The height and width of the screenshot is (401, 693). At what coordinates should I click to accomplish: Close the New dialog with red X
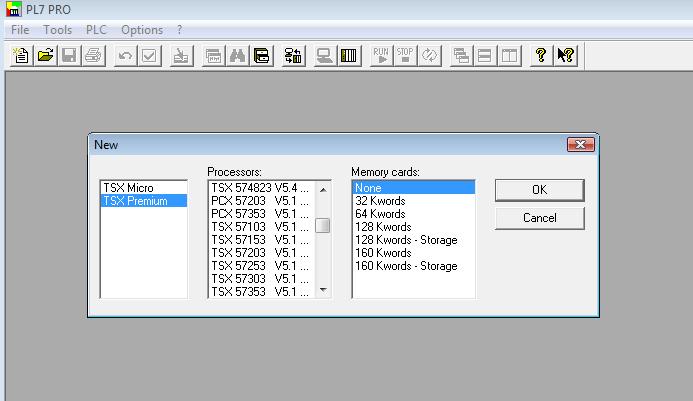click(x=581, y=145)
